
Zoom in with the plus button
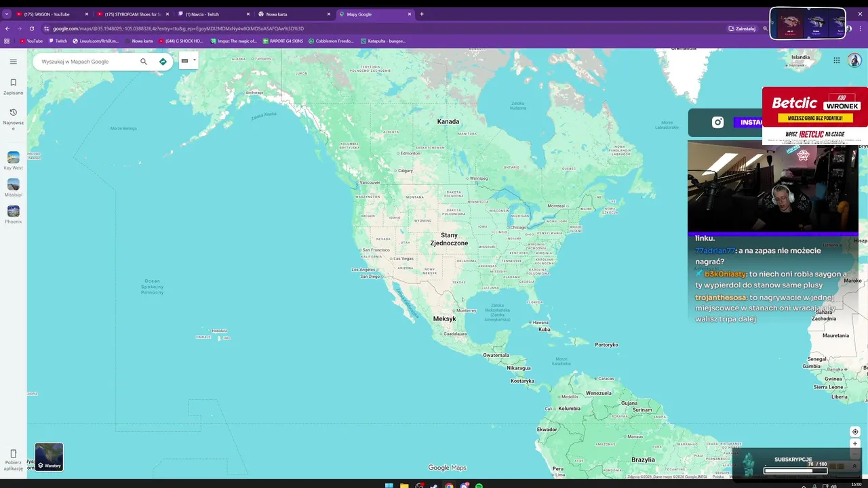click(855, 444)
